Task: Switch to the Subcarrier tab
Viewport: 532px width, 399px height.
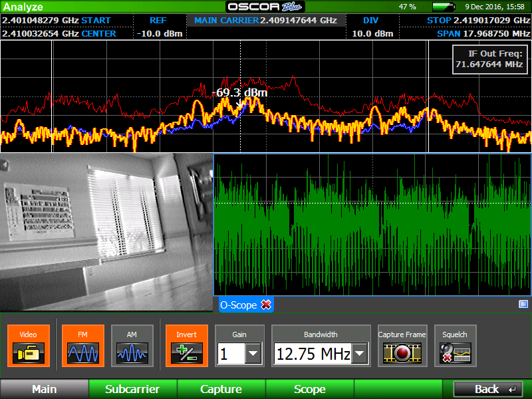Action: [132, 389]
